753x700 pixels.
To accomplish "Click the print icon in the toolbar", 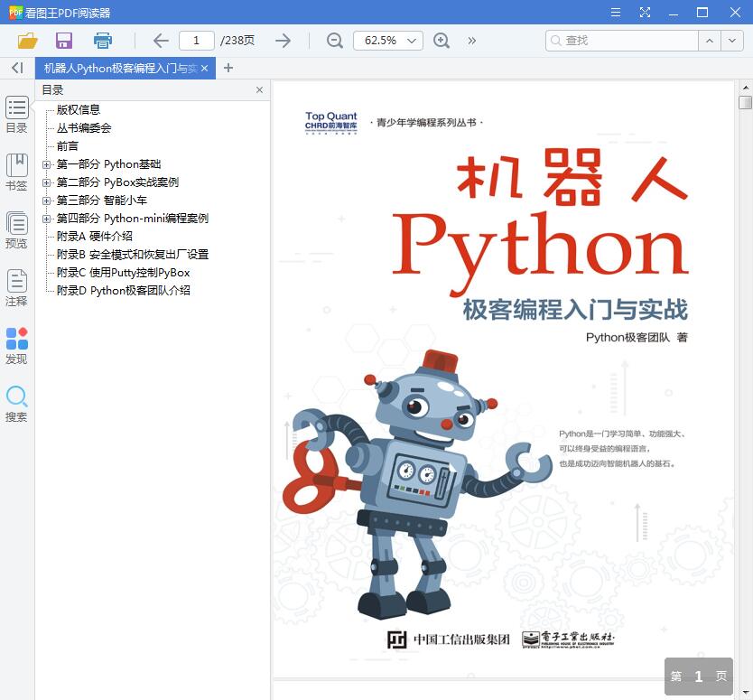I will pyautogui.click(x=103, y=41).
